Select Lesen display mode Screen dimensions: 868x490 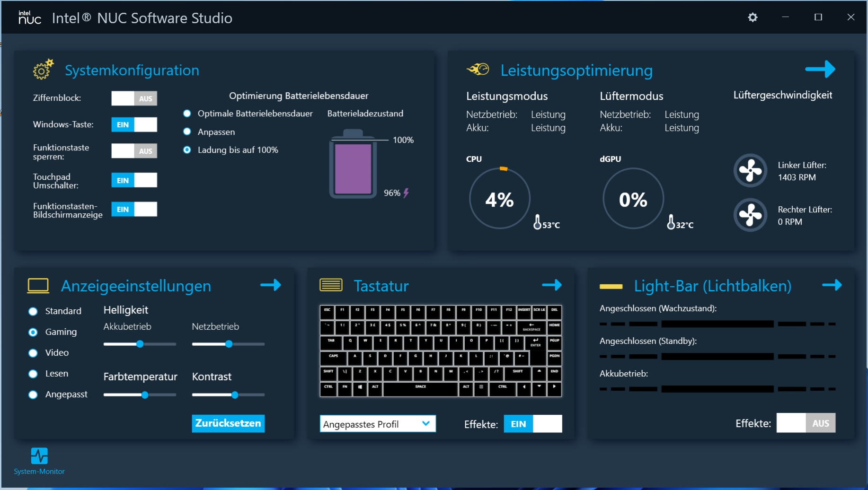click(33, 374)
